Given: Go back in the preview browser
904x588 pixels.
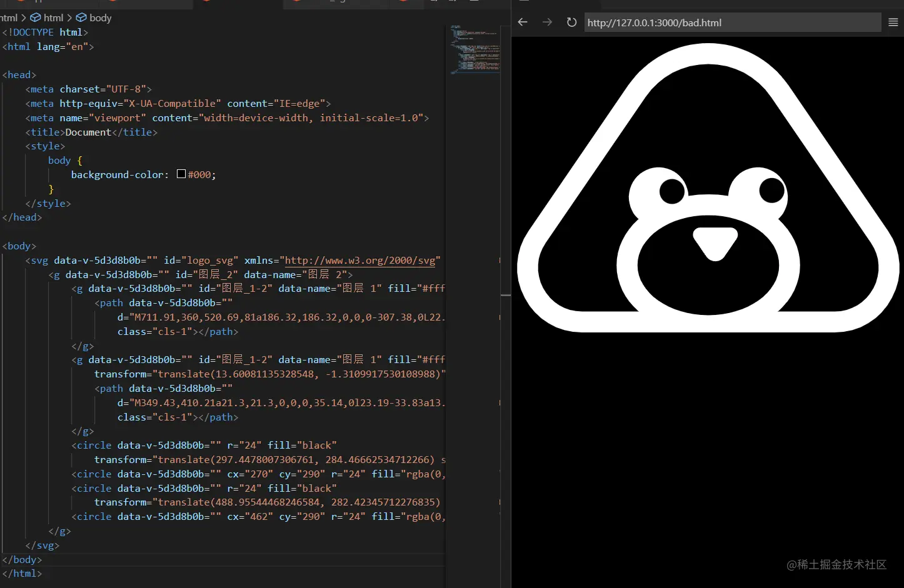Looking at the screenshot, I should pyautogui.click(x=523, y=22).
